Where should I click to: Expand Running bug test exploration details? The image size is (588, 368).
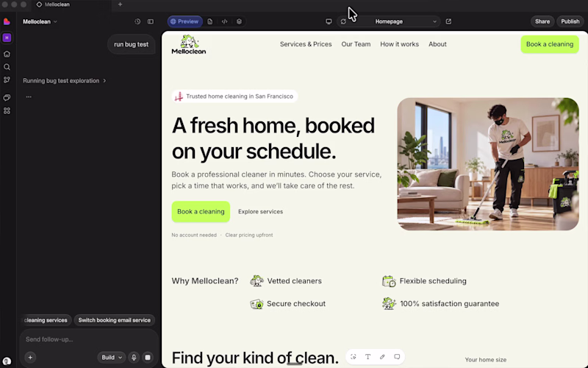pos(65,81)
